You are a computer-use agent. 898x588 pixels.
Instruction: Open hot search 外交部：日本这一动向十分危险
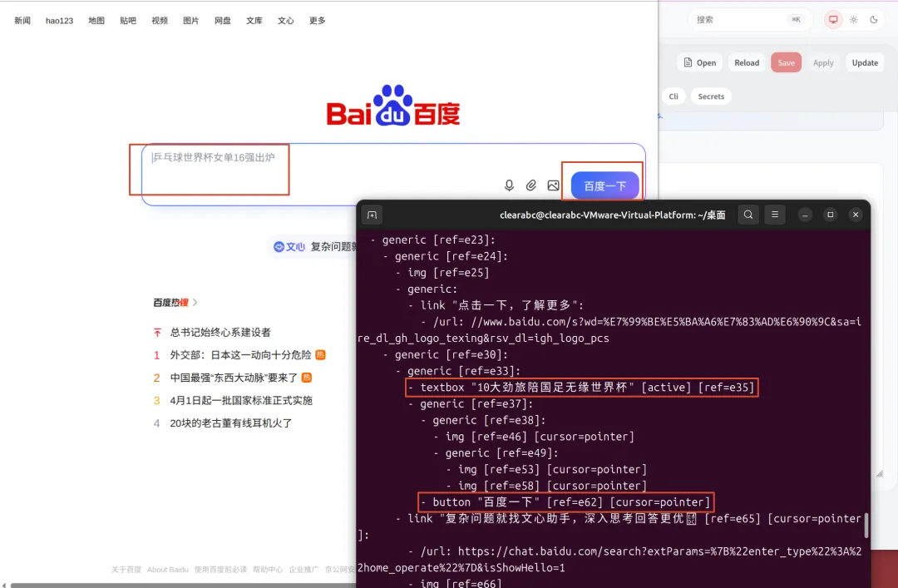[x=240, y=355]
